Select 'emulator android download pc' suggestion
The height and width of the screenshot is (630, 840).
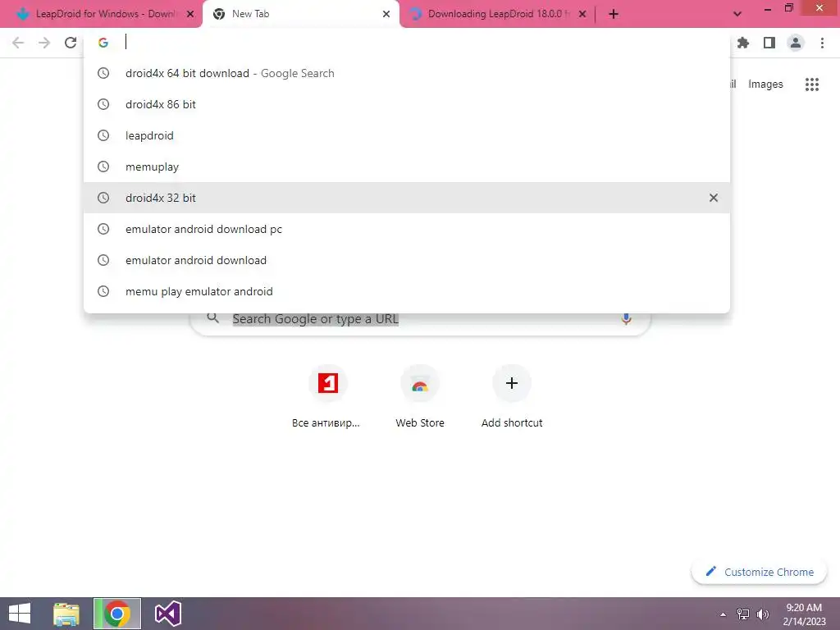(x=407, y=229)
